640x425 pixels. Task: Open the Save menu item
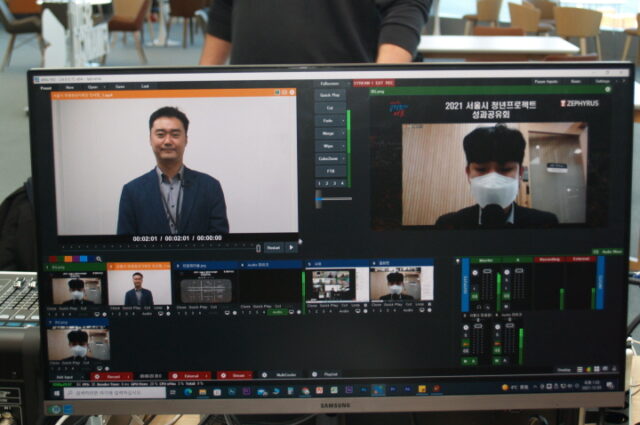(120, 86)
